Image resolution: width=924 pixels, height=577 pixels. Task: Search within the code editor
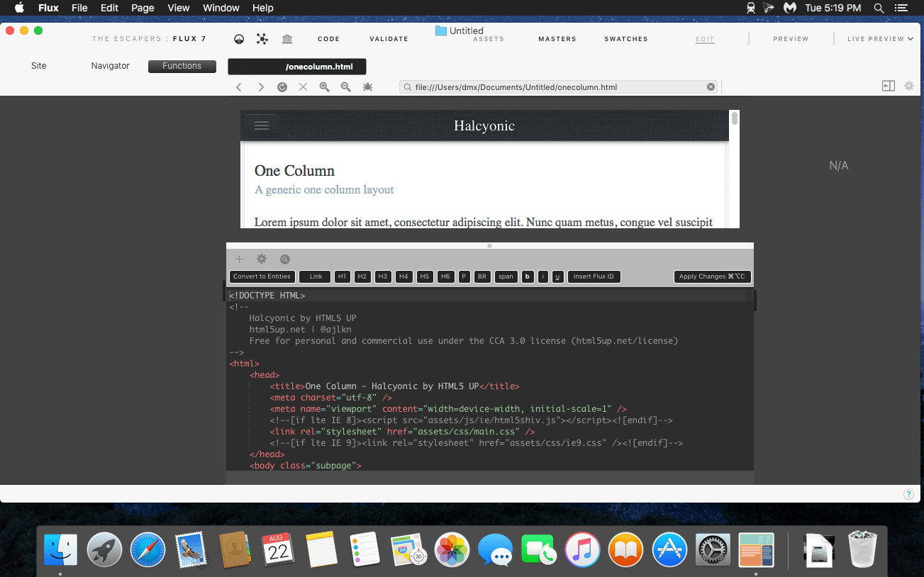coord(285,259)
